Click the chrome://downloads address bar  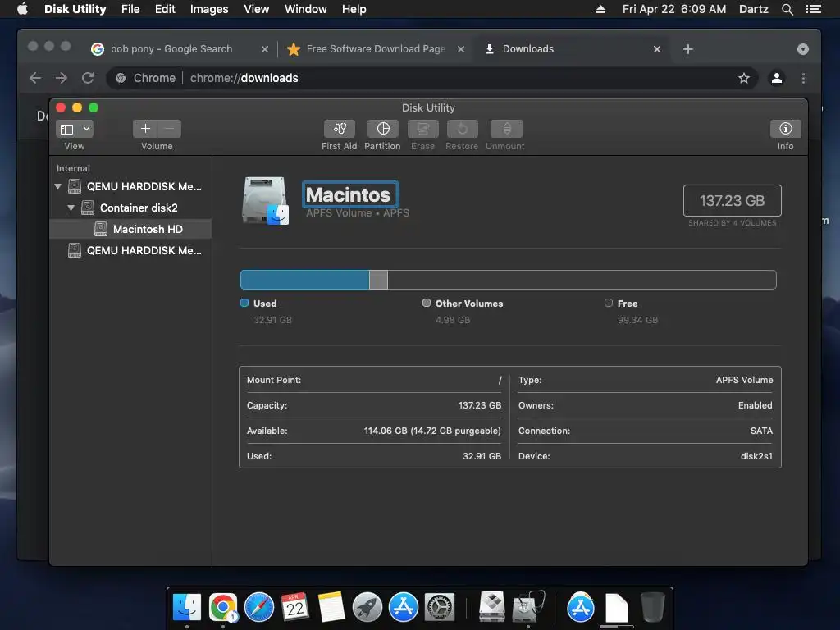click(431, 78)
